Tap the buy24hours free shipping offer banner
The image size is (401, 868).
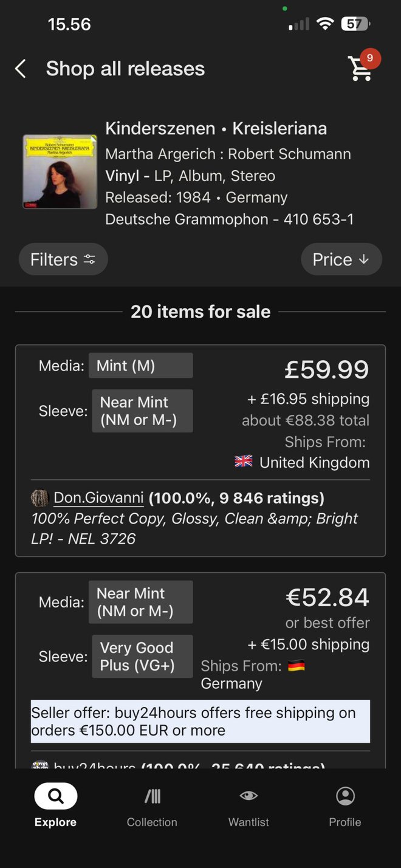200,722
